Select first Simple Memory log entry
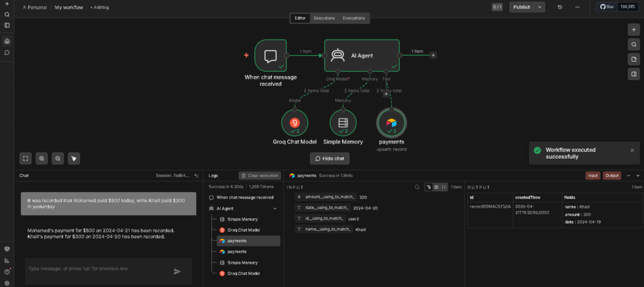Viewport: 644px width, 287px height. click(248, 220)
